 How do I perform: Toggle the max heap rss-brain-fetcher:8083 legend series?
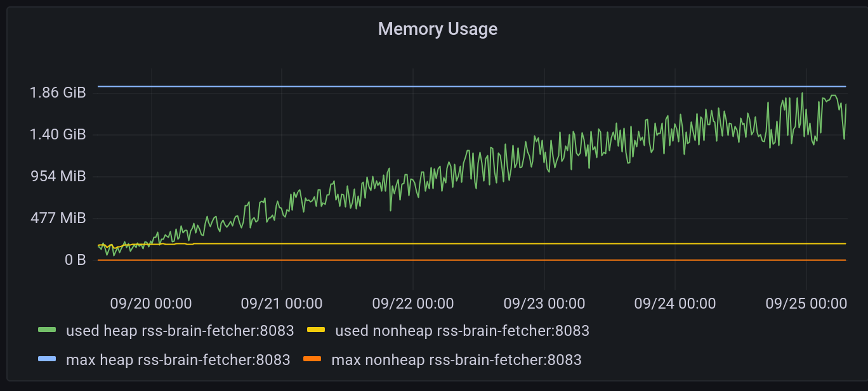(x=178, y=360)
